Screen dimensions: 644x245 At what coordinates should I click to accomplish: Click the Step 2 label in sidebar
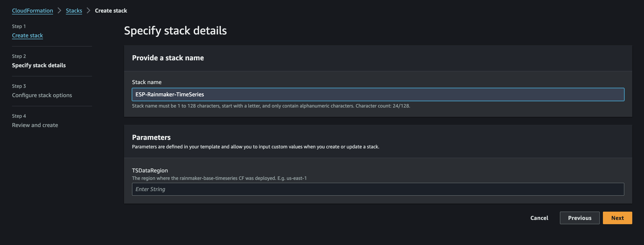19,56
